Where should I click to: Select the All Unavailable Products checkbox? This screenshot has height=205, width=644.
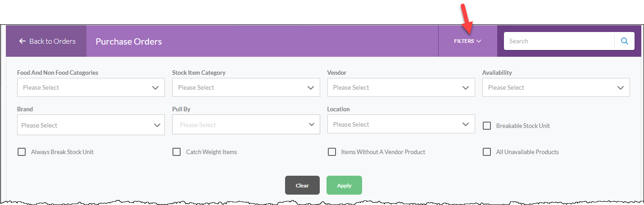pos(487,152)
